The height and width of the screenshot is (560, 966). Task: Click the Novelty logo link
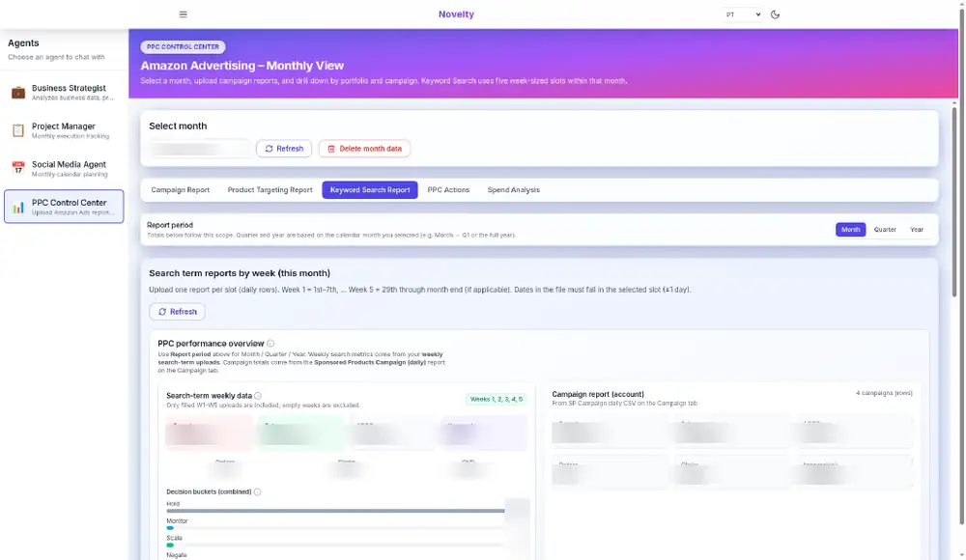tap(456, 14)
